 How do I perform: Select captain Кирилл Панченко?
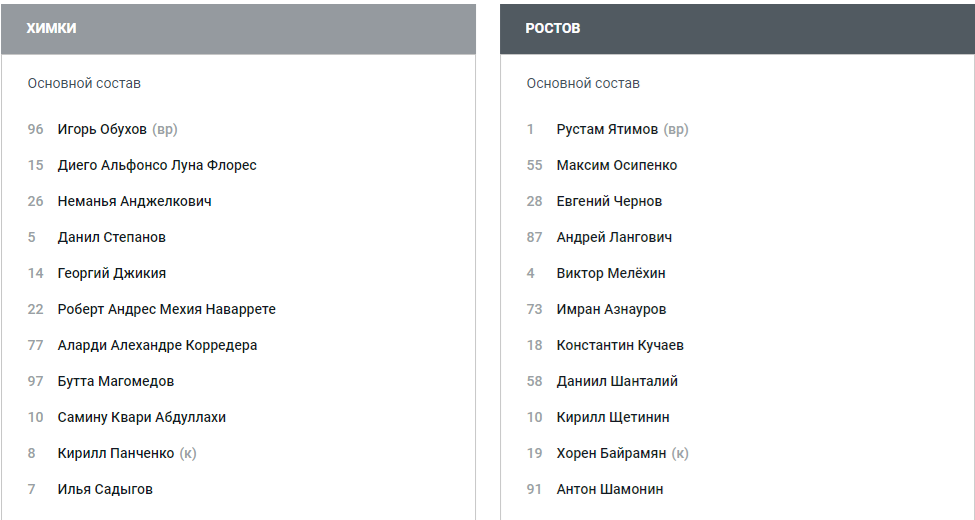(x=115, y=453)
